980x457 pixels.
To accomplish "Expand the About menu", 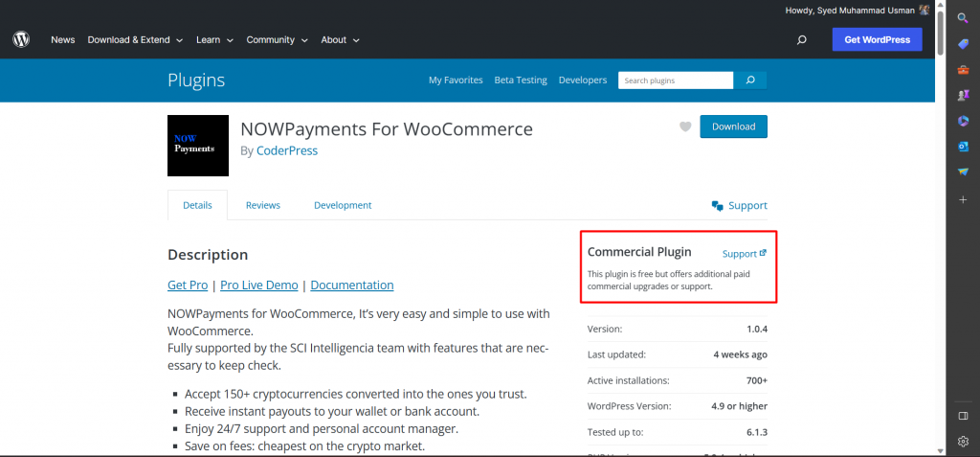I will tap(340, 39).
